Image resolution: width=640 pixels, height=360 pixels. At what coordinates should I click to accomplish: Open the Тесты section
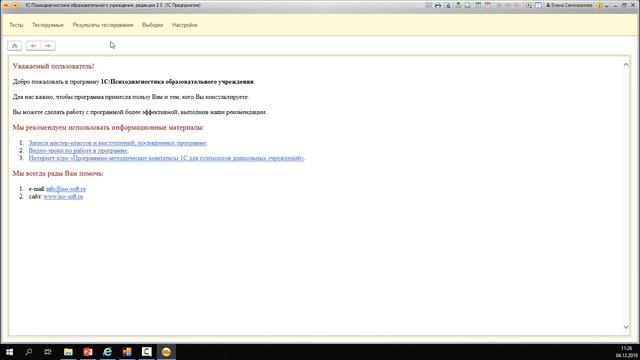[16, 25]
